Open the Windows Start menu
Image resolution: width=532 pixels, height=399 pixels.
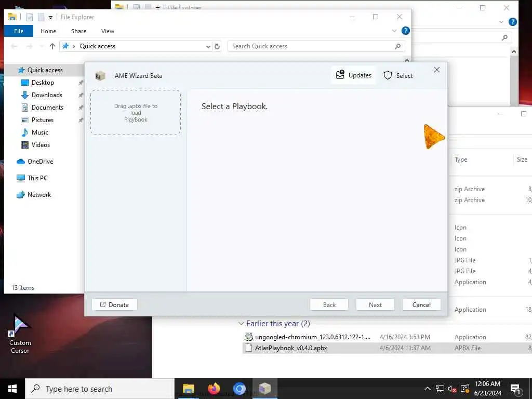[x=12, y=389]
